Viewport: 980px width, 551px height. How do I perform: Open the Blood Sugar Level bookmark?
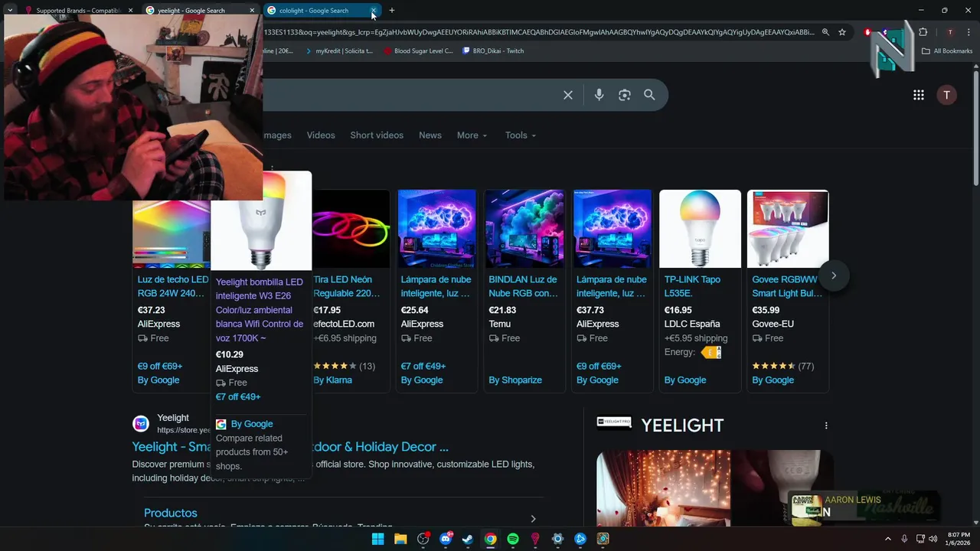(x=418, y=51)
